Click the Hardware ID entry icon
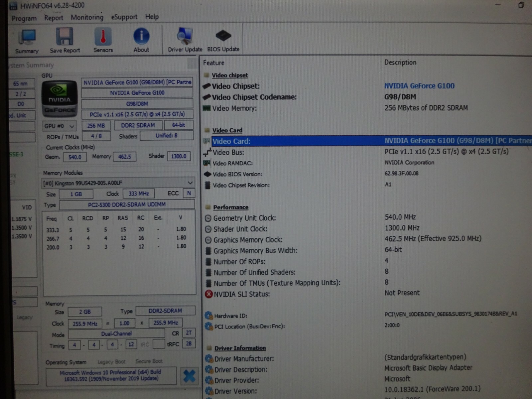 (x=209, y=316)
